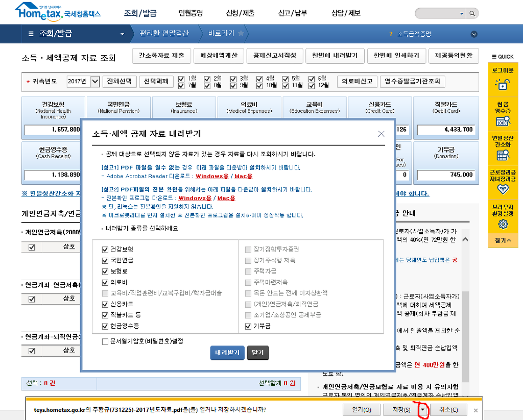Open the year-end settlement simplification icon

pos(503,156)
